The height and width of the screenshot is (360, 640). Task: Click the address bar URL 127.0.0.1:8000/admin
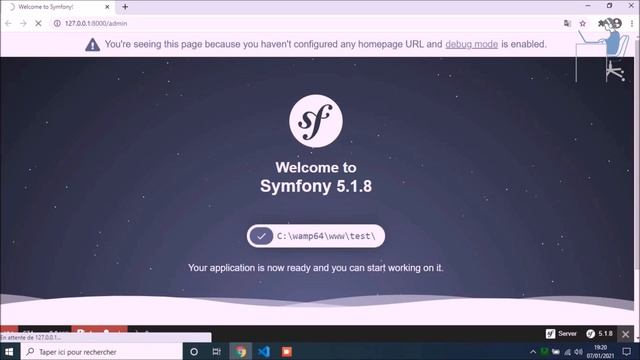point(96,24)
